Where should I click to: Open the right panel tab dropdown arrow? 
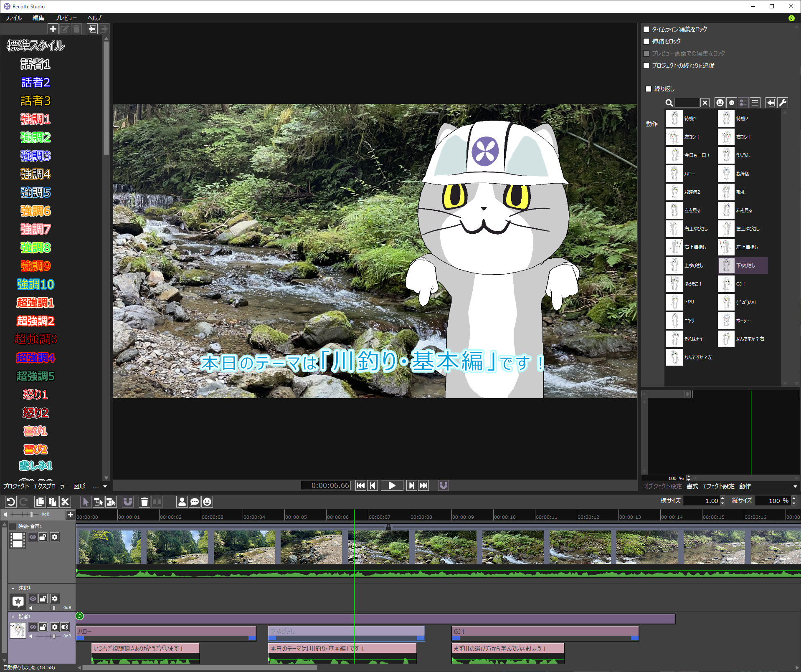coord(795,486)
